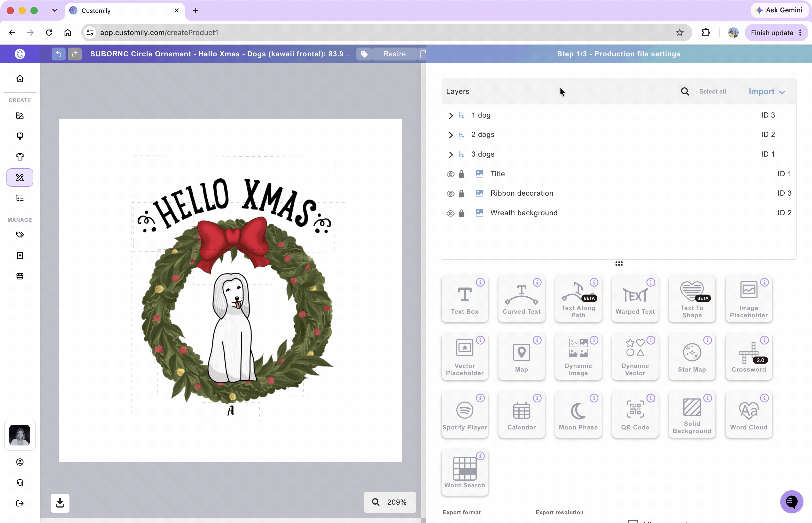Add a Dynamic Image element
Image resolution: width=812 pixels, height=523 pixels.
(x=578, y=357)
